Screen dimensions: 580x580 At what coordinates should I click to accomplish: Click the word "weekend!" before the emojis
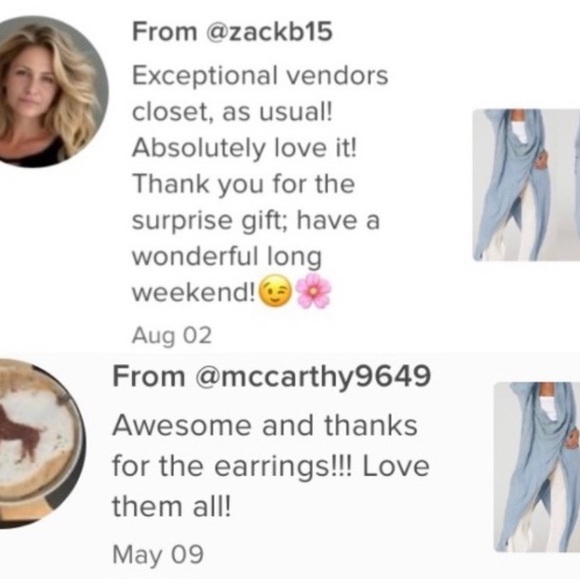click(193, 292)
